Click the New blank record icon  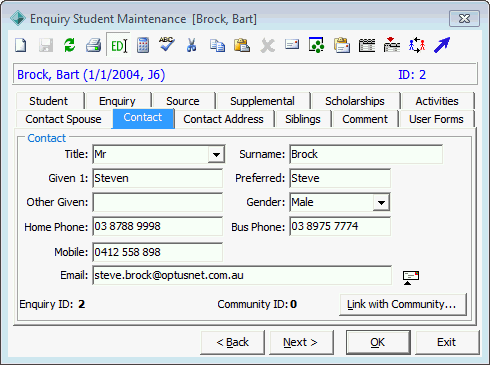[21, 45]
